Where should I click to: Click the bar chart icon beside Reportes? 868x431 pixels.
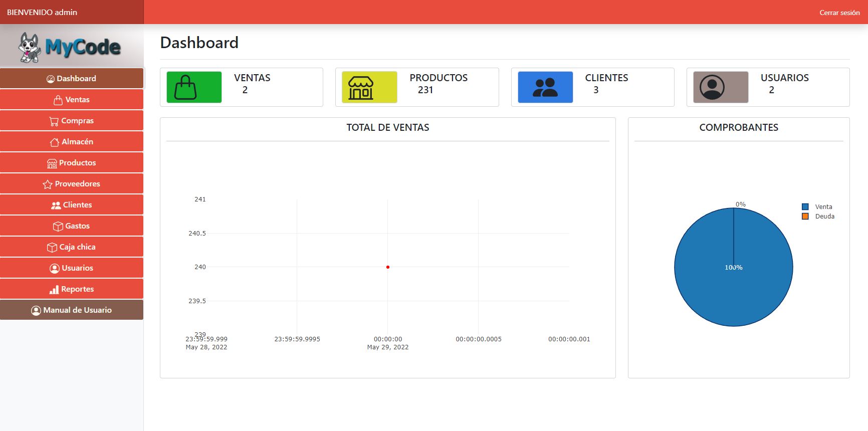[54, 290]
